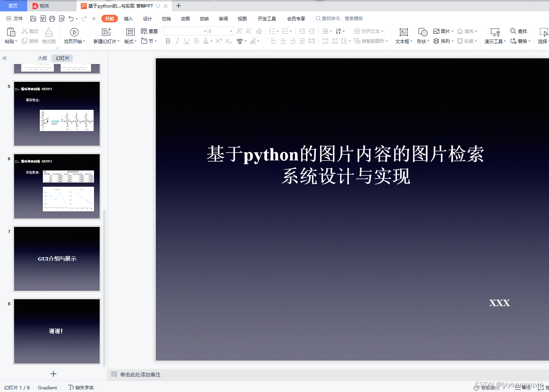Screen dimensions: 549x392
Task: Toggle align text left
Action: 274,41
